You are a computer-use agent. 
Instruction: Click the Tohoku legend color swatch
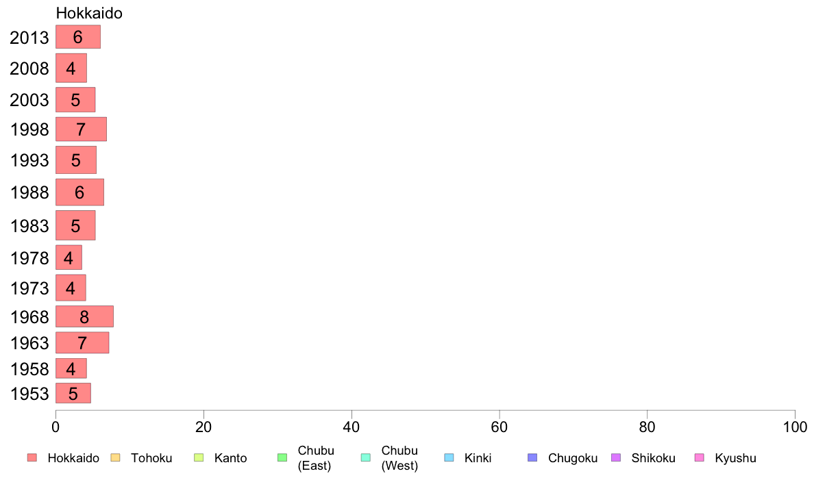(x=115, y=457)
